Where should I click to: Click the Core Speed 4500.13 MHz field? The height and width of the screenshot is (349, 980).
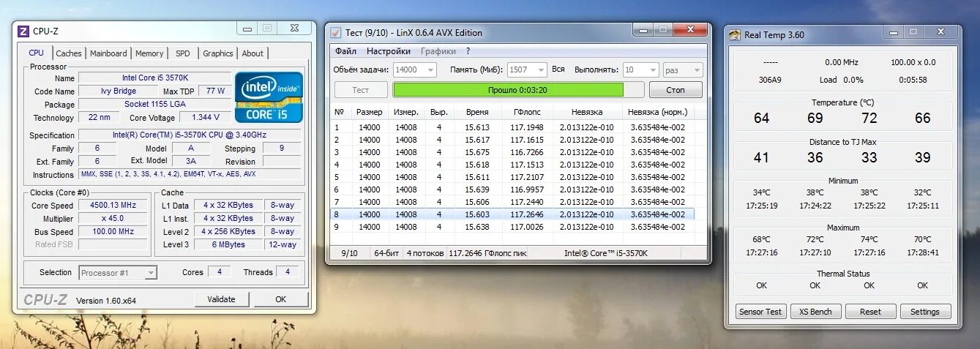113,206
